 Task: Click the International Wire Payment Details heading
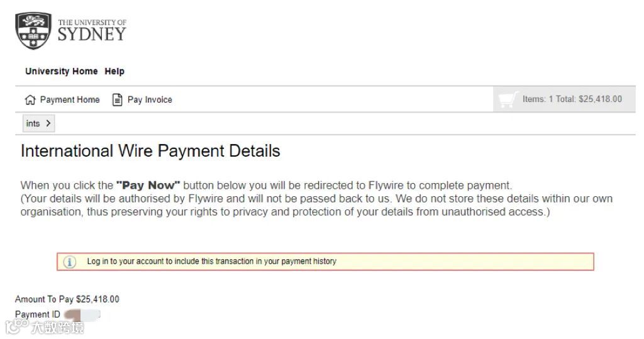point(150,151)
